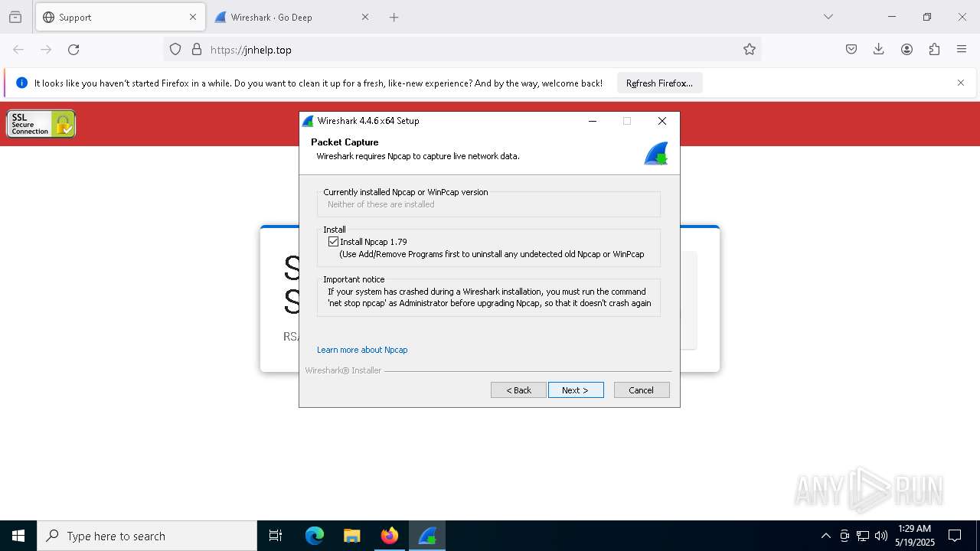
Task: Open the Firefox downloads panel
Action: 879,50
